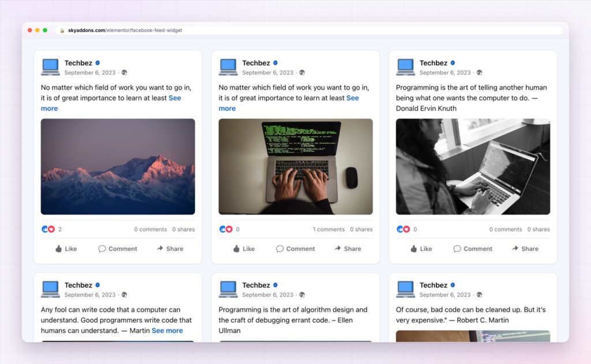This screenshot has height=364, width=591.
Task: Click globe privacy icon on 'Any fool' post
Action: [125, 295]
